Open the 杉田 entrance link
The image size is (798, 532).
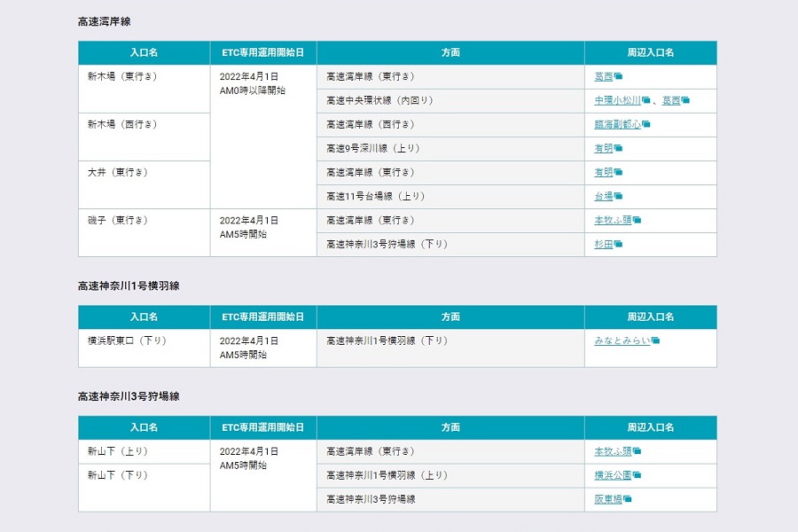[602, 242]
